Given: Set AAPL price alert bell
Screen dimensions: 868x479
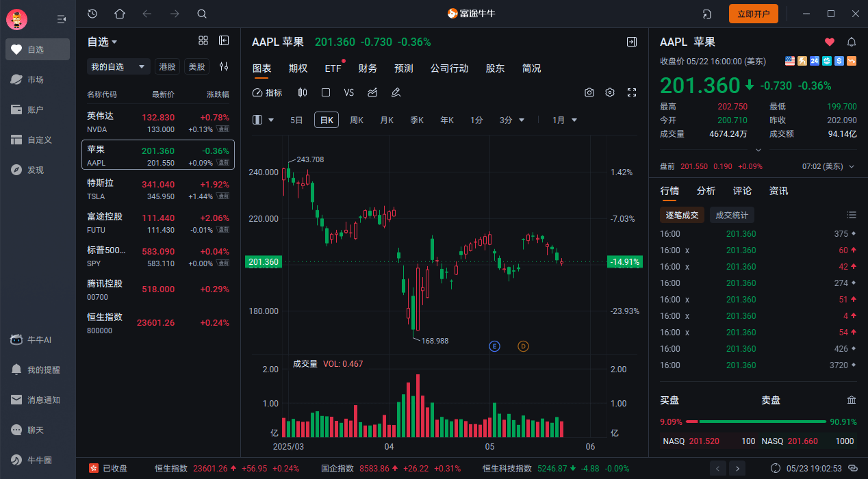Looking at the screenshot, I should click(852, 42).
